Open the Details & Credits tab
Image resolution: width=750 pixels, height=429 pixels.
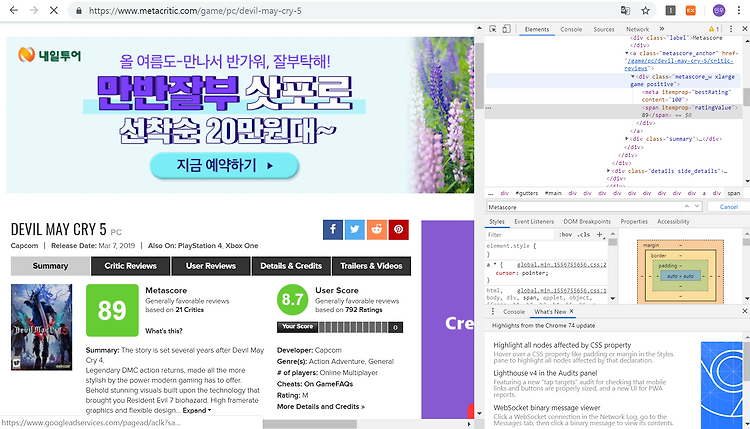point(291,266)
